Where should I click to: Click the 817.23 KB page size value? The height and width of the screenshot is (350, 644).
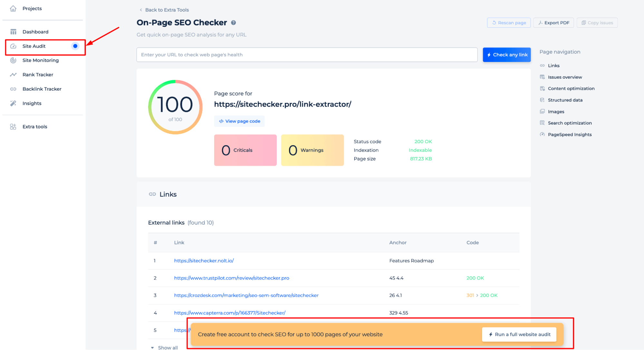coord(421,159)
